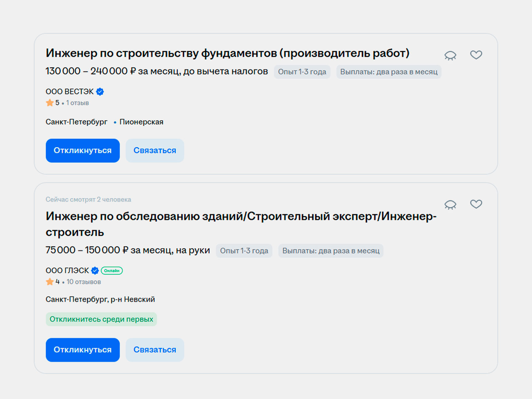Open the 10 отзывов reviews link
This screenshot has height=399, width=532.
point(84,282)
